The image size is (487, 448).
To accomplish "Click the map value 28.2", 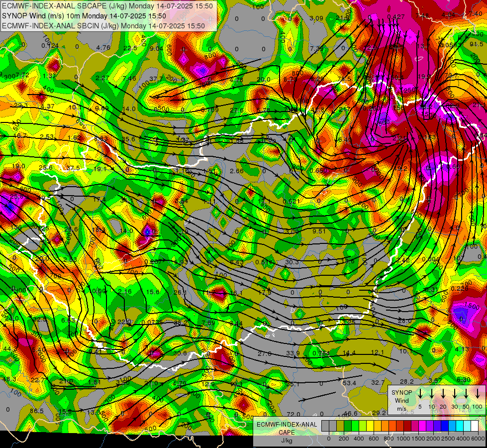I will [406, 381].
